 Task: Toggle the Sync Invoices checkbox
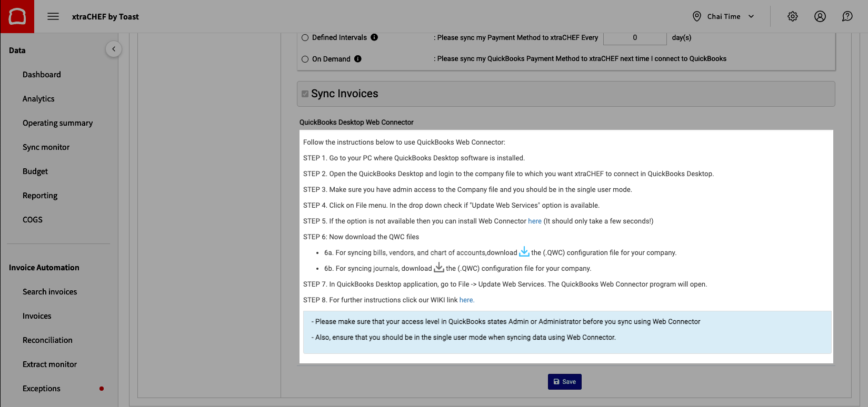tap(305, 94)
